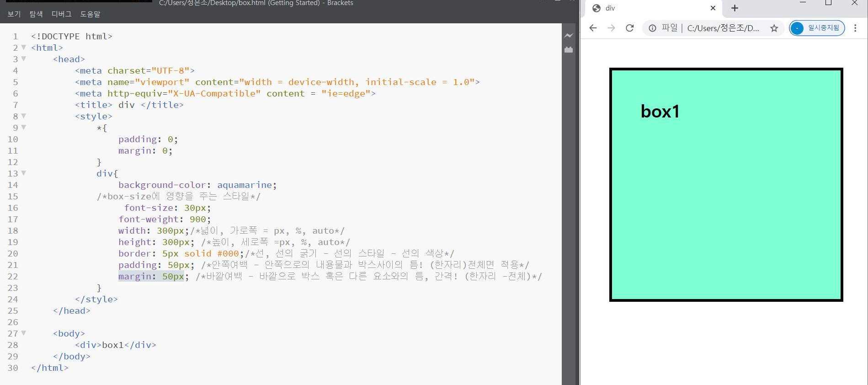Open Live Preview lightning icon in Brackets

(569, 36)
